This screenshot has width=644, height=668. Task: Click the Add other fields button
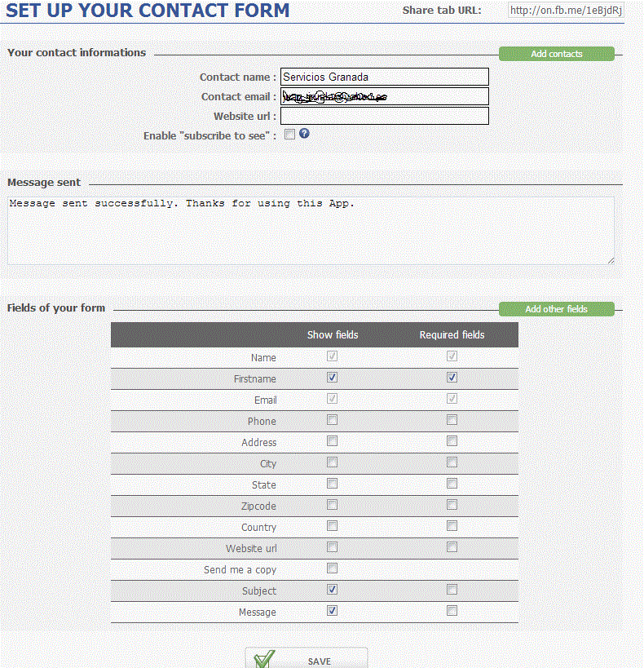click(556, 309)
